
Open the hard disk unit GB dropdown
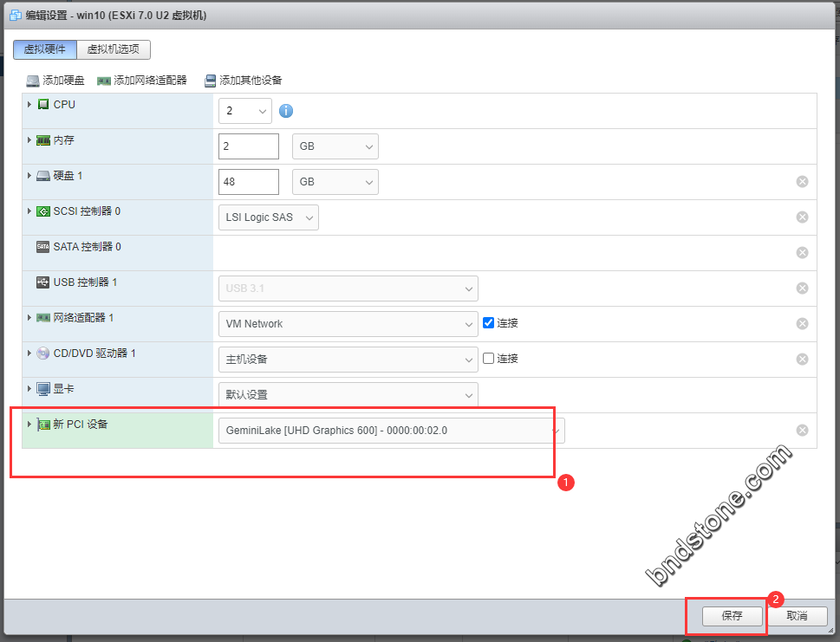coord(335,182)
